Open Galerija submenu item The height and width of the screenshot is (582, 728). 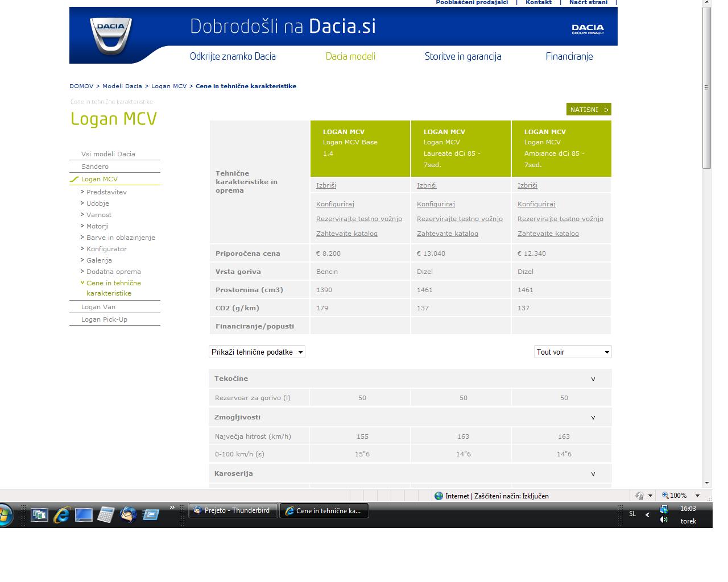coord(99,260)
